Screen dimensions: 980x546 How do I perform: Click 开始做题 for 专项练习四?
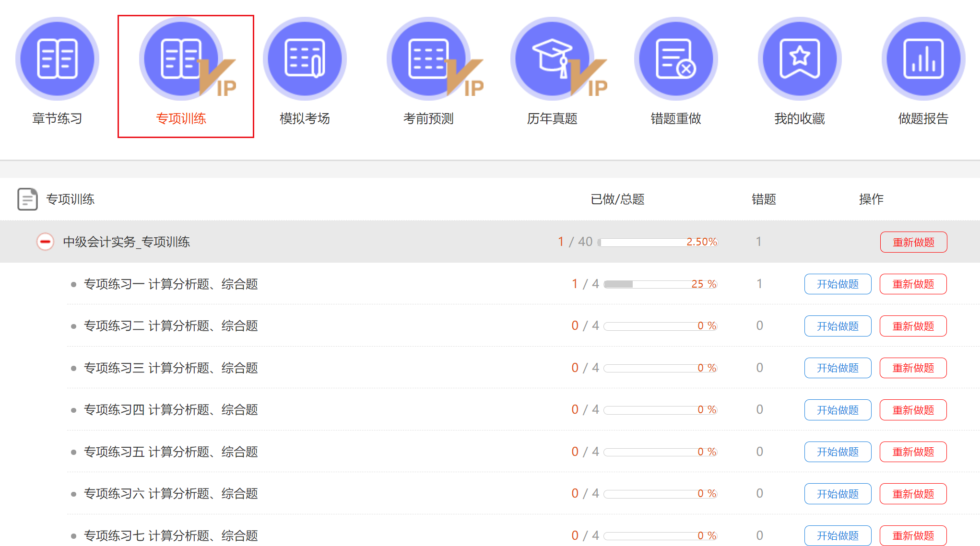838,410
